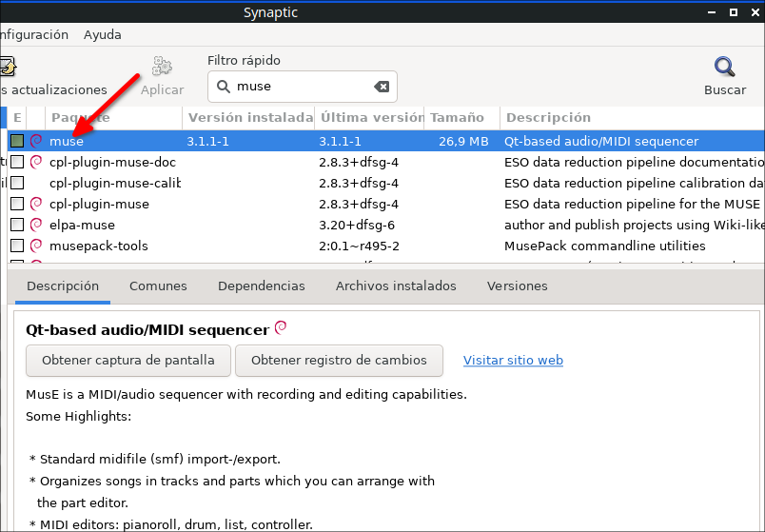Click the search icon in quick filter

tap(224, 87)
